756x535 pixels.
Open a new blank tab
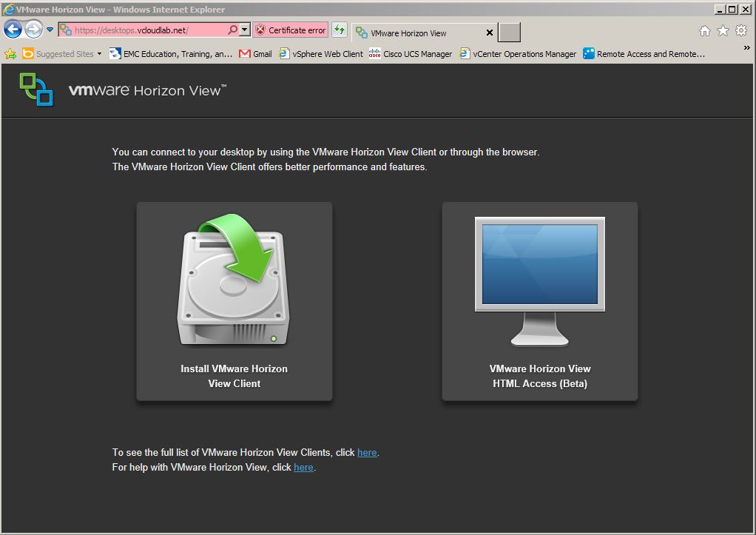[x=509, y=33]
